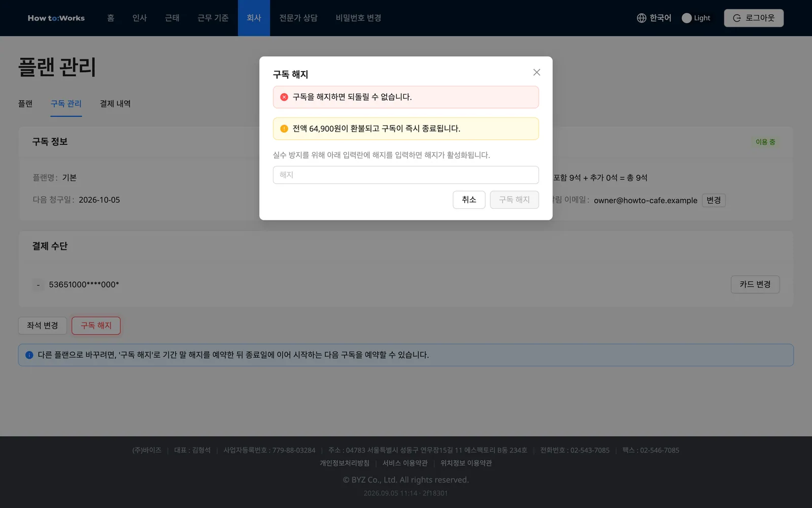
Task: Click 변경 next to the notification email
Action: click(714, 200)
